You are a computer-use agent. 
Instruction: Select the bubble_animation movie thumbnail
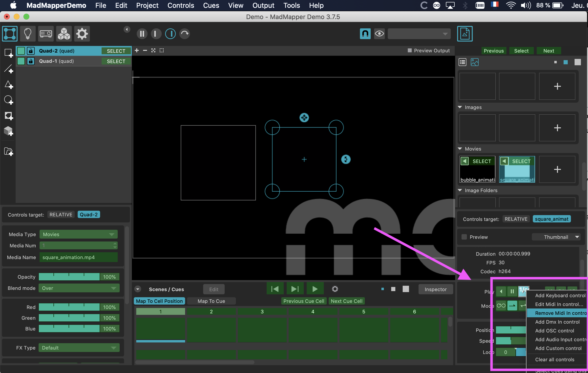pos(477,169)
